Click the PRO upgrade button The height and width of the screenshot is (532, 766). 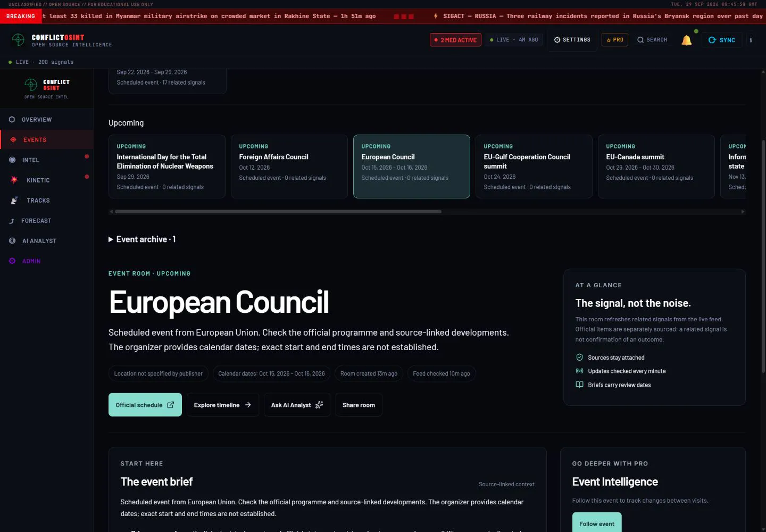[x=614, y=40]
